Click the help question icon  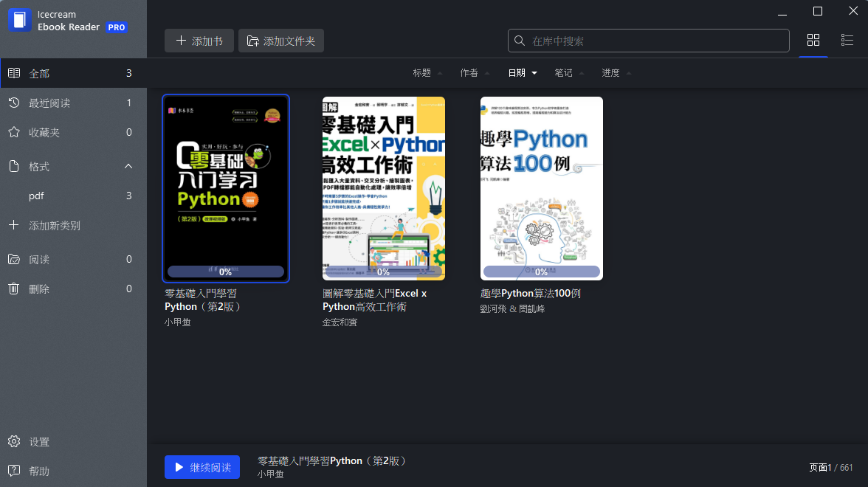[x=14, y=471]
